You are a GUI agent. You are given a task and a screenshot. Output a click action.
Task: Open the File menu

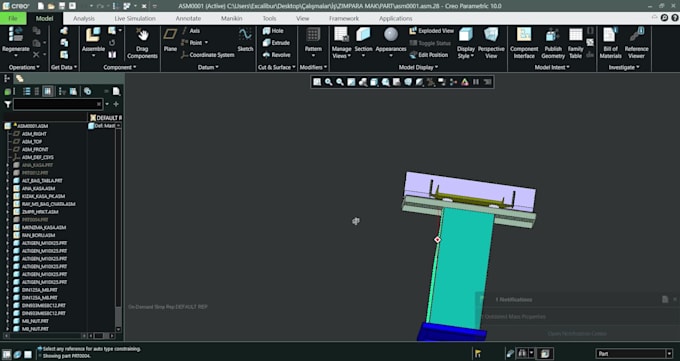click(13, 18)
